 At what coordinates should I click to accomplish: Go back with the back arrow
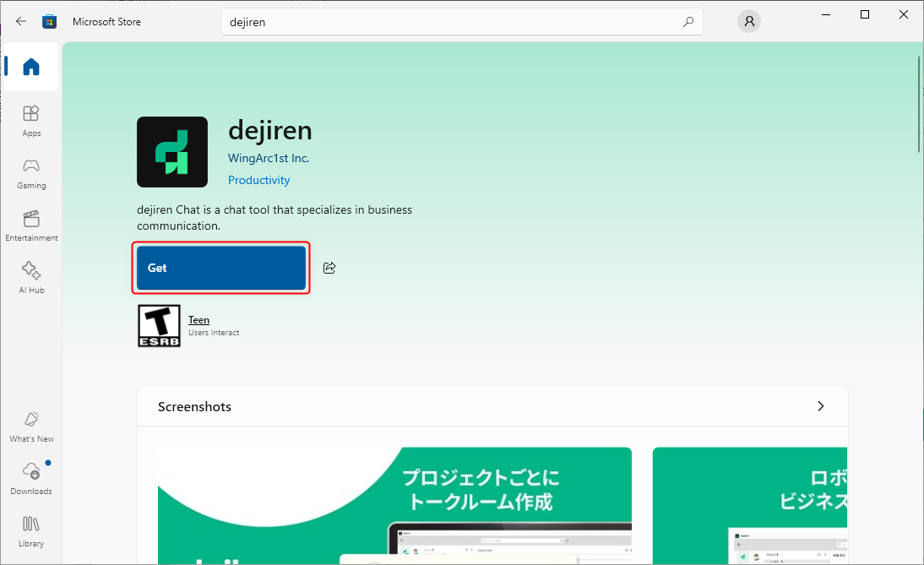[x=21, y=22]
